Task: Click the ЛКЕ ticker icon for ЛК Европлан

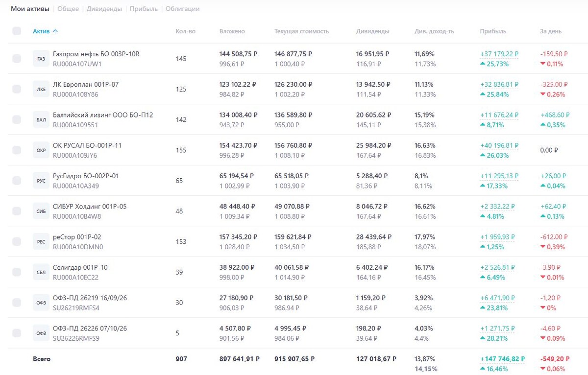Action: 41,89
